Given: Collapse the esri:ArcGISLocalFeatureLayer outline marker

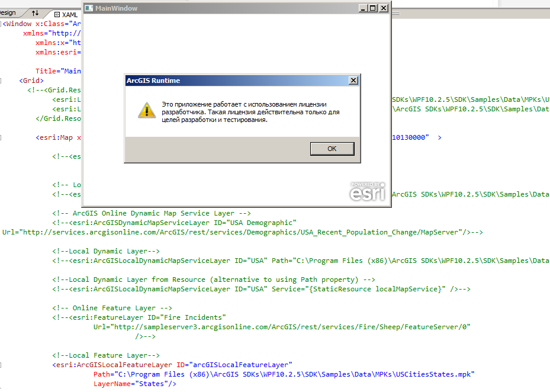Looking at the screenshot, I should [1, 365].
